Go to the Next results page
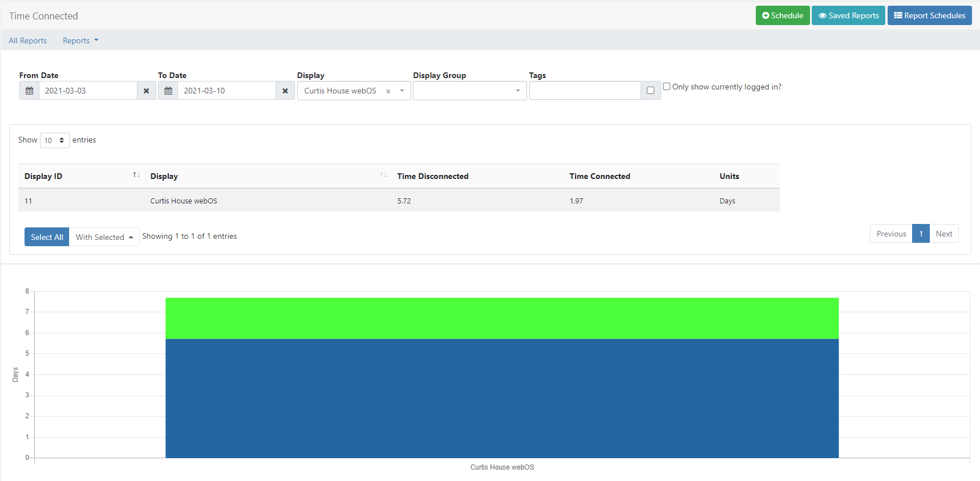This screenshot has width=980, height=481. (x=943, y=234)
